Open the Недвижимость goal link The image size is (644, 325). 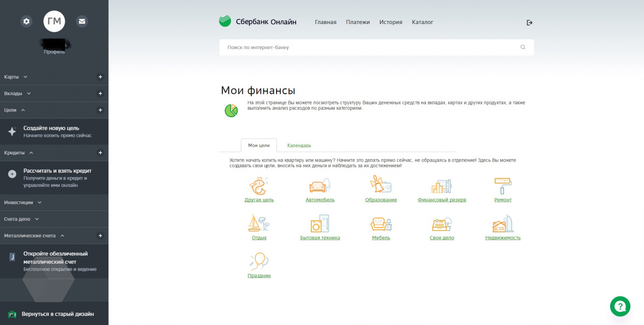[502, 238]
